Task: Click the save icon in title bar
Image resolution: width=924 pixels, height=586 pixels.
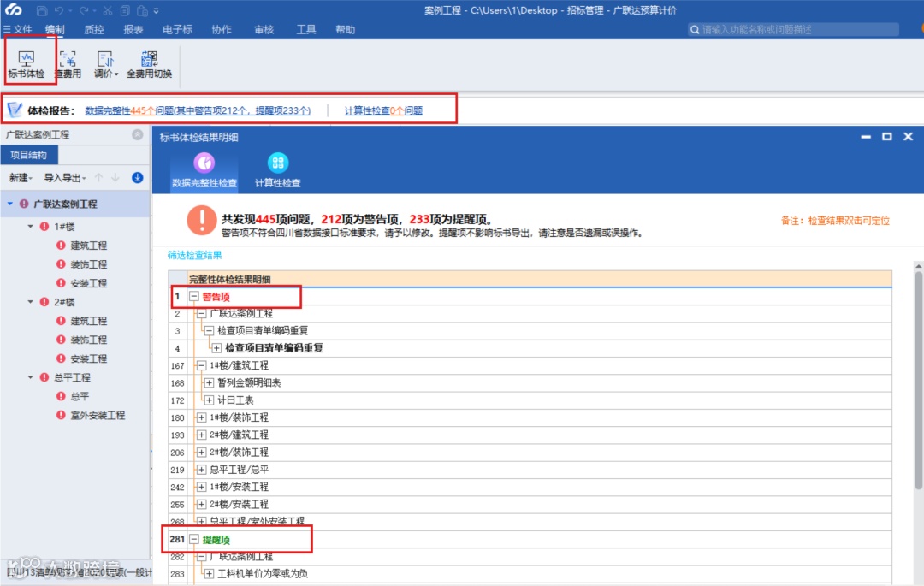Action: point(42,10)
